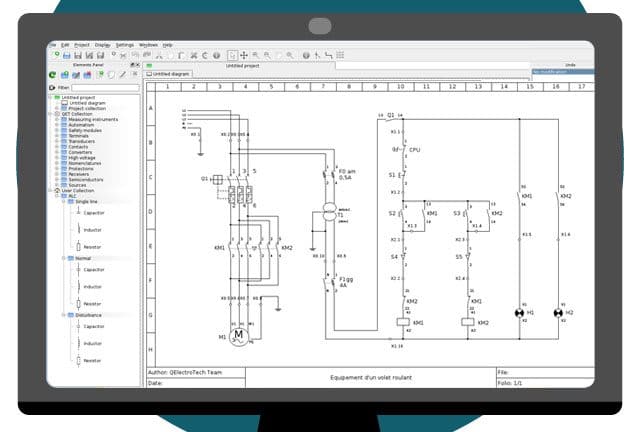Collapse the QET Collection tree node
This screenshot has height=432, width=640.
coord(51,114)
